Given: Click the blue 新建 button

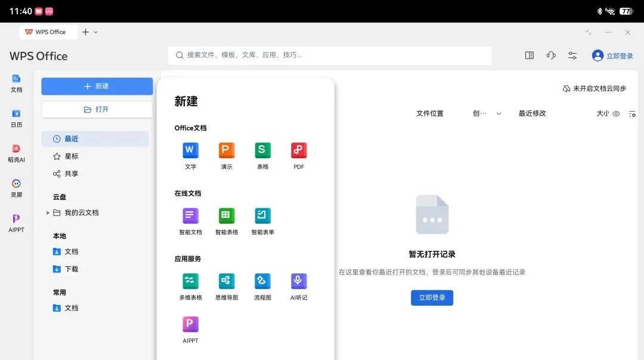Looking at the screenshot, I should (x=97, y=86).
